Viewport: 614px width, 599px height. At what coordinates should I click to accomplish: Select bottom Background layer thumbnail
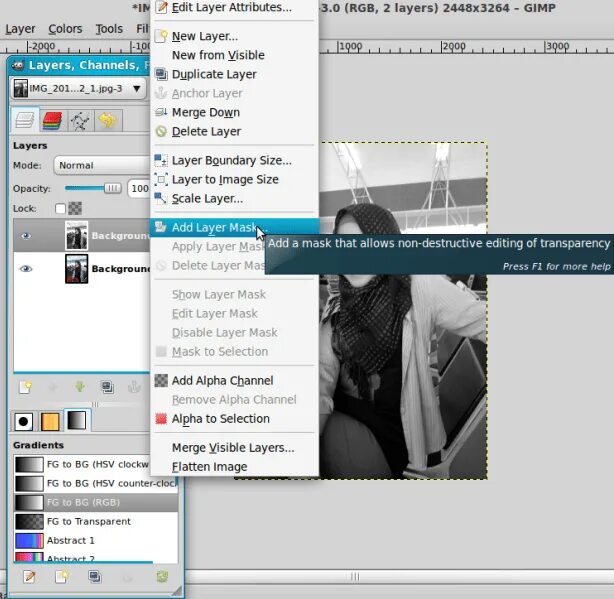(76, 269)
